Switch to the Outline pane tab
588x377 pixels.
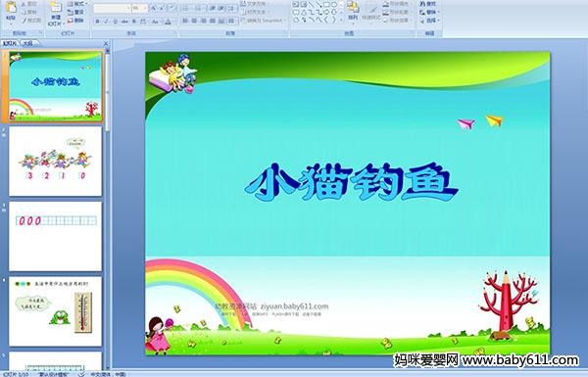27,43
